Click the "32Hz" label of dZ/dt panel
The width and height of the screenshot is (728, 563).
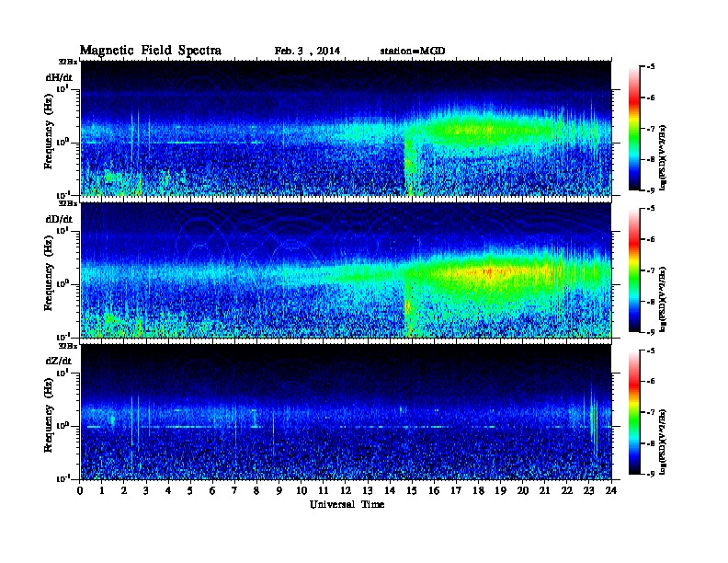(68, 346)
